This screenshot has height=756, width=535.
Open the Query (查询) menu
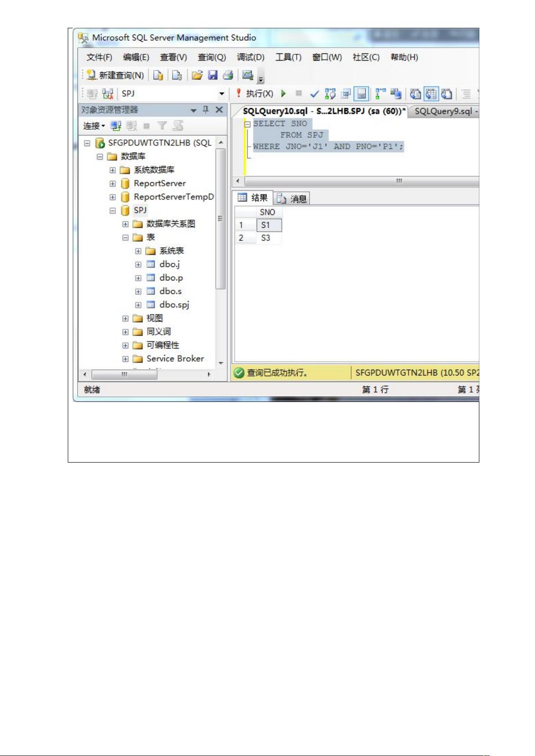212,57
